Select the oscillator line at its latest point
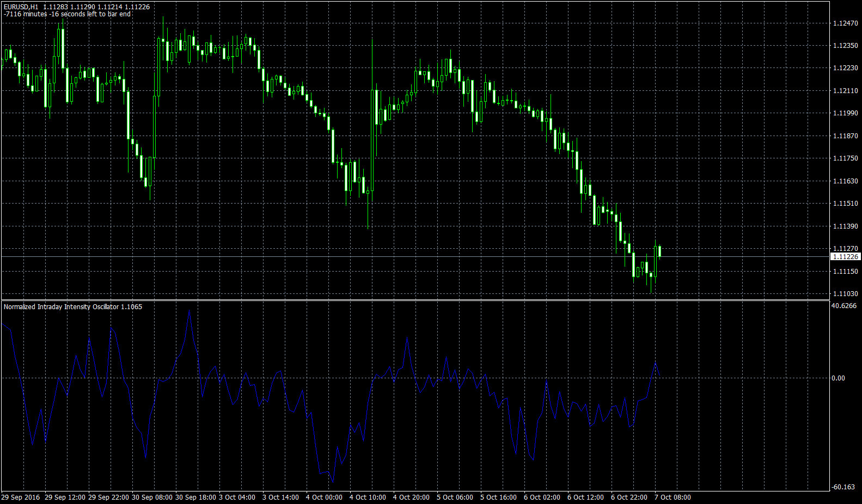The image size is (862, 504). [659, 375]
